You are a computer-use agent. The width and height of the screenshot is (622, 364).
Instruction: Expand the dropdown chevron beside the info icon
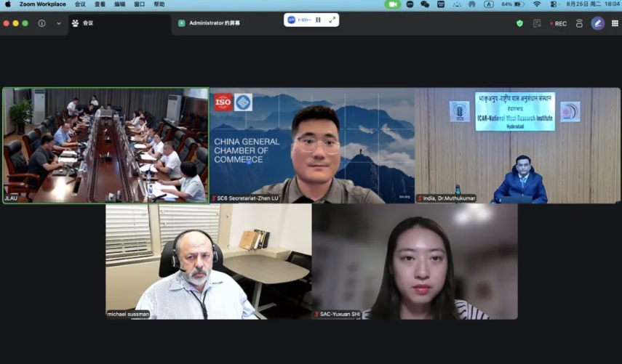[59, 23]
